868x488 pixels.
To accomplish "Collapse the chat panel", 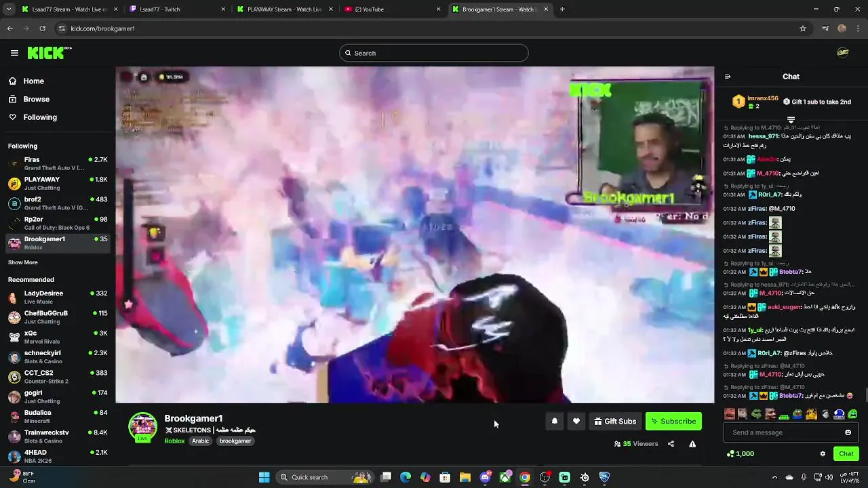I will tap(728, 77).
